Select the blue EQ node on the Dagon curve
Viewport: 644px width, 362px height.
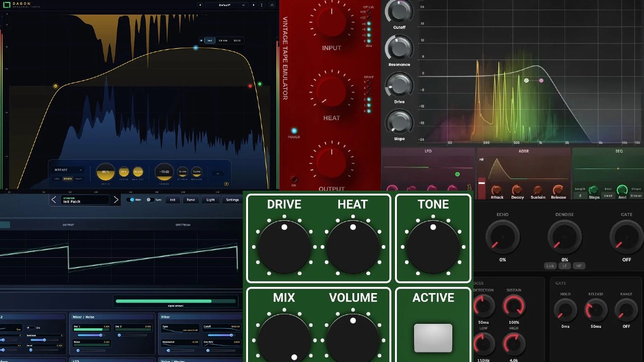click(x=196, y=48)
